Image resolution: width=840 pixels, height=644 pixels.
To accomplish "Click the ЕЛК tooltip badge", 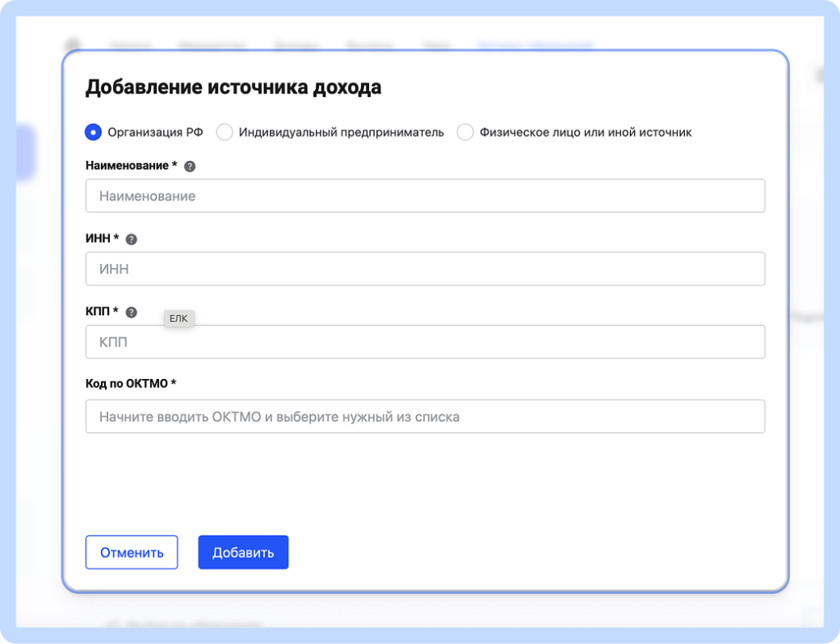I will [179, 317].
